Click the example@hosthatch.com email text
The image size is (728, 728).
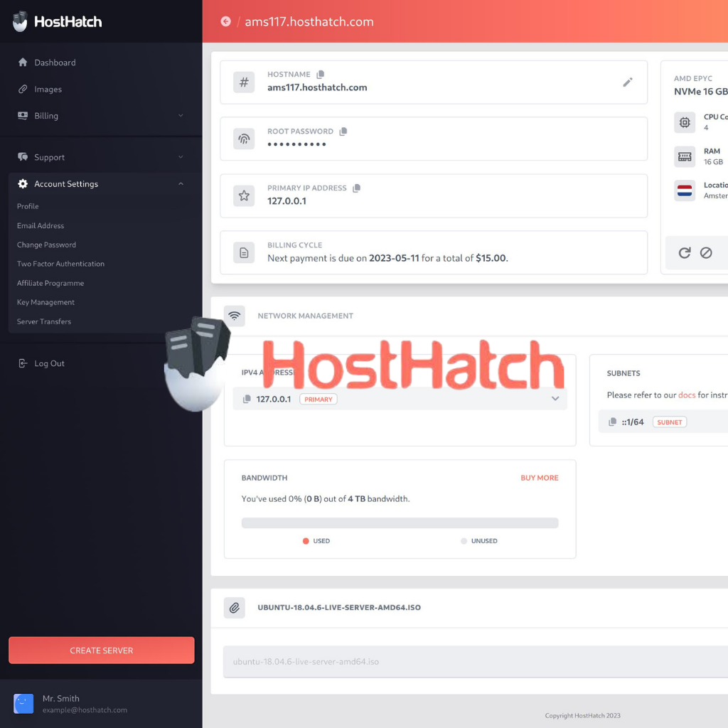85,710
